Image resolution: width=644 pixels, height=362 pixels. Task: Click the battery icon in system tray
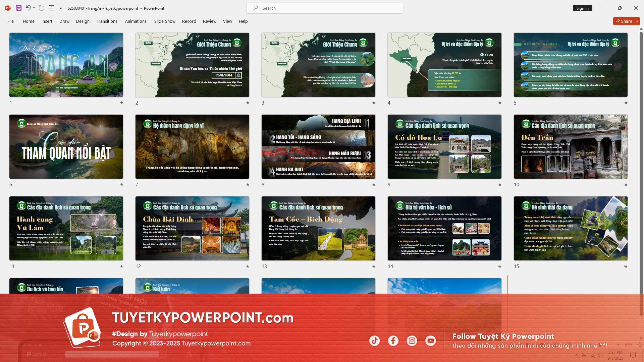pos(584,355)
